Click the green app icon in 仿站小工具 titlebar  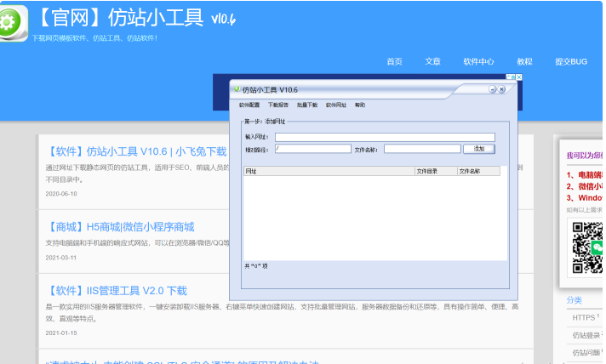[x=237, y=89]
